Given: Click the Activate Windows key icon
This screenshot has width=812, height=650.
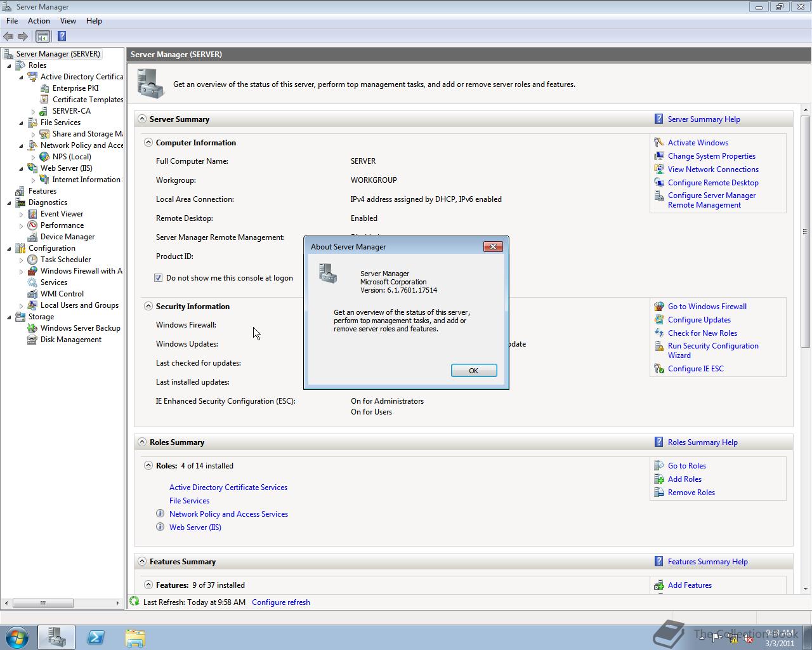Looking at the screenshot, I should pos(659,143).
